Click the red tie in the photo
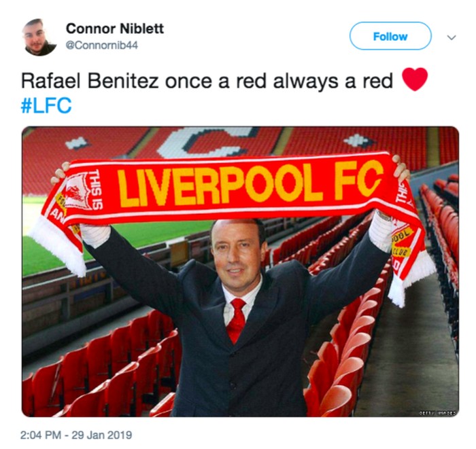 [236, 320]
